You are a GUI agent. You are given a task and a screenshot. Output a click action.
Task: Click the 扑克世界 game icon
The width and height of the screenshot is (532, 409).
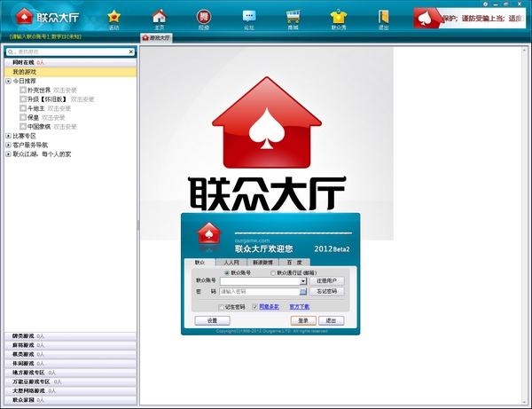point(23,90)
